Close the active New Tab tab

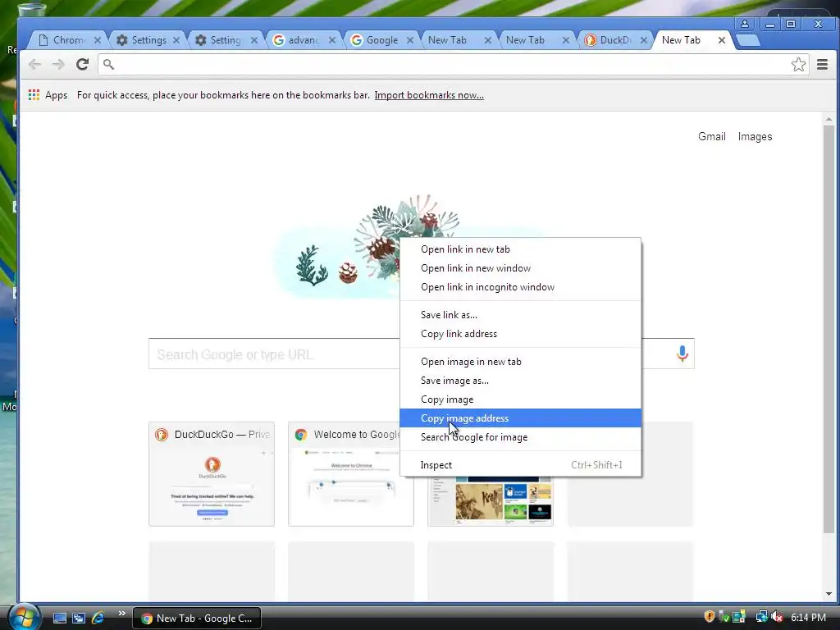pyautogui.click(x=722, y=40)
